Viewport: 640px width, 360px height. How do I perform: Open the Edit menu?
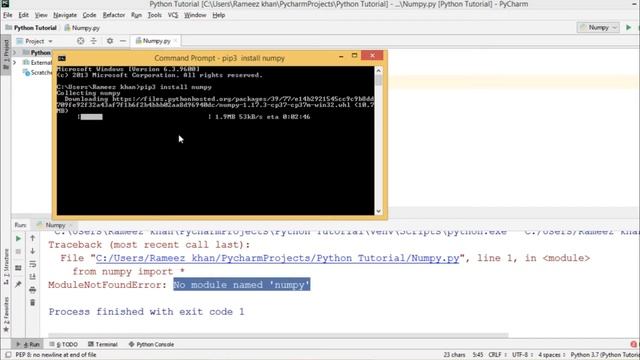point(23,15)
